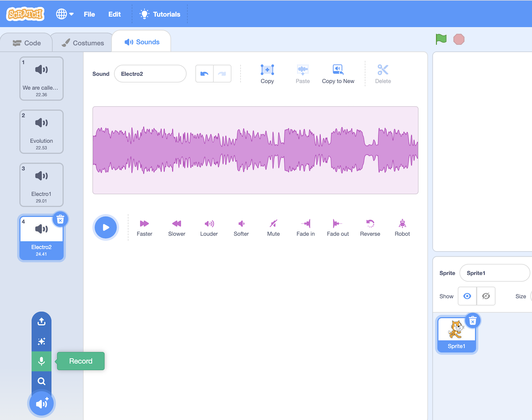The width and height of the screenshot is (532, 420).
Task: Click the Record microphone icon
Action: pos(42,361)
